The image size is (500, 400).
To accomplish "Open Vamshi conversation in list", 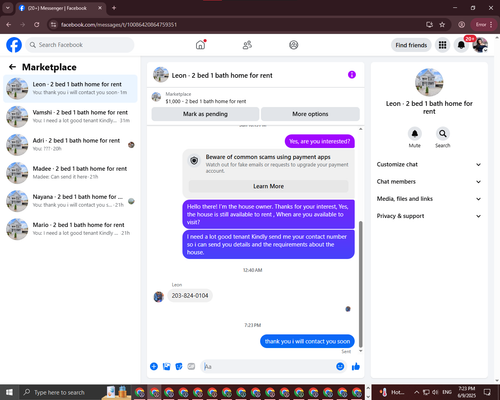I will click(x=70, y=116).
